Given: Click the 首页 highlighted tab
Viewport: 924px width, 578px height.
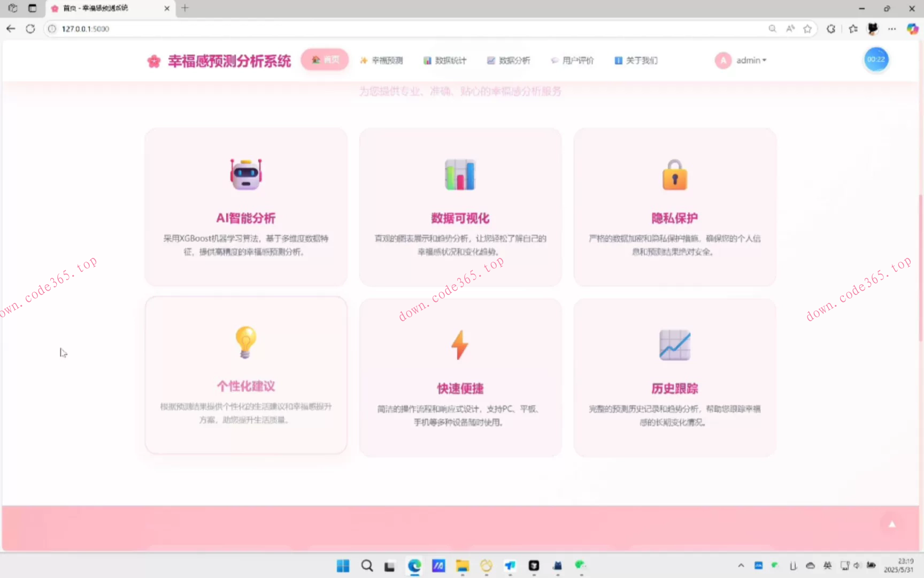Looking at the screenshot, I should 325,59.
